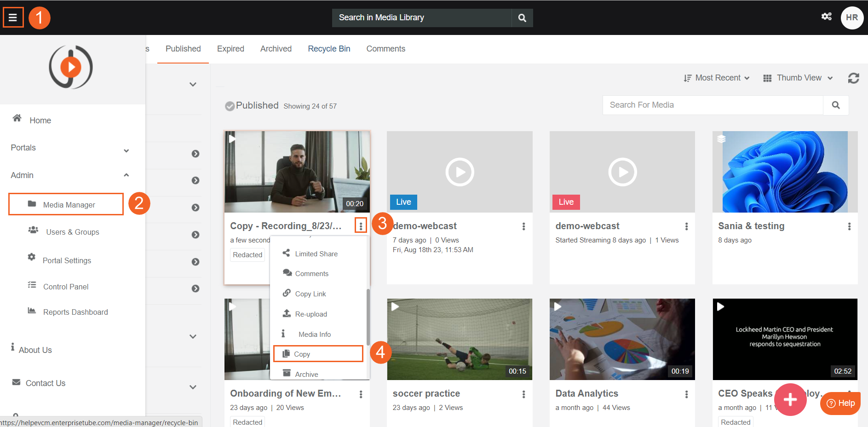The width and height of the screenshot is (868, 427).
Task: Click the Search For Media magnifier button
Action: (x=835, y=105)
